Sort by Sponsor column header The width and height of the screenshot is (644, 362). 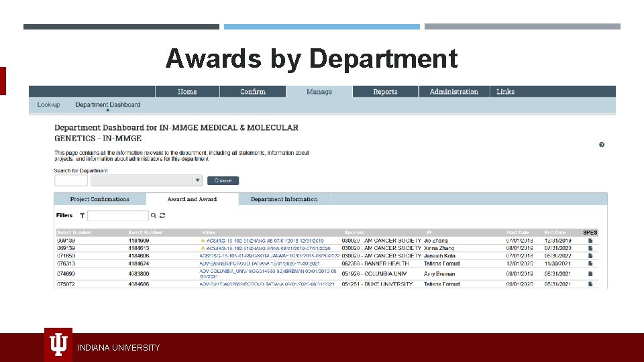(354, 233)
